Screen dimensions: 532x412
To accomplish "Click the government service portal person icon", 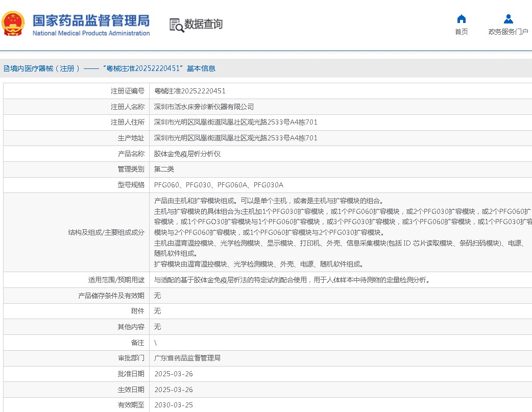I will pyautogui.click(x=508, y=19).
